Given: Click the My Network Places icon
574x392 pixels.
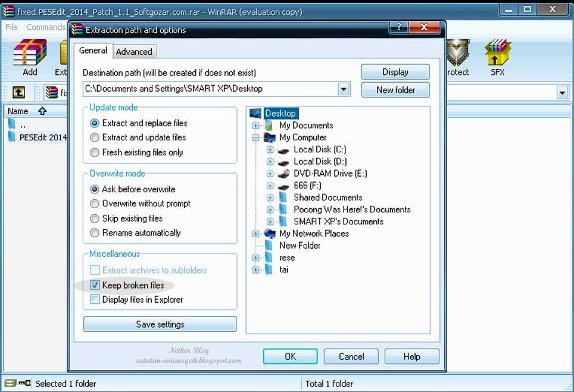Looking at the screenshot, I should (270, 233).
